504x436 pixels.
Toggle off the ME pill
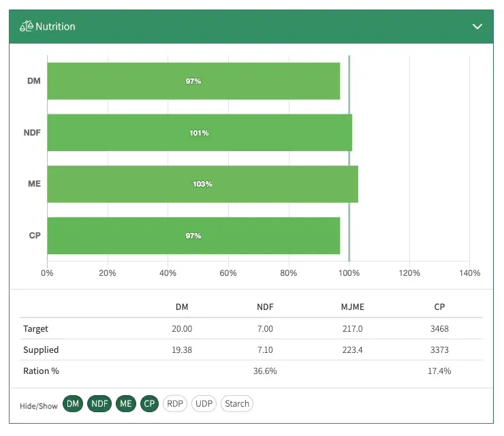(x=126, y=403)
